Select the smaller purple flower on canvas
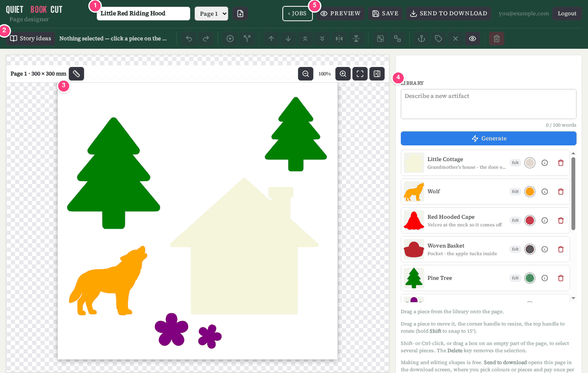 coord(210,336)
